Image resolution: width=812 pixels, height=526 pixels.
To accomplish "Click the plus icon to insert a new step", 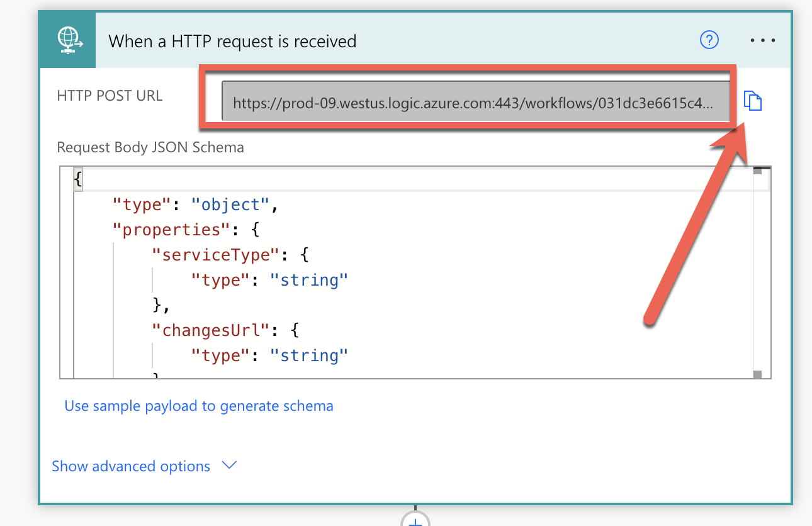I will (415, 520).
